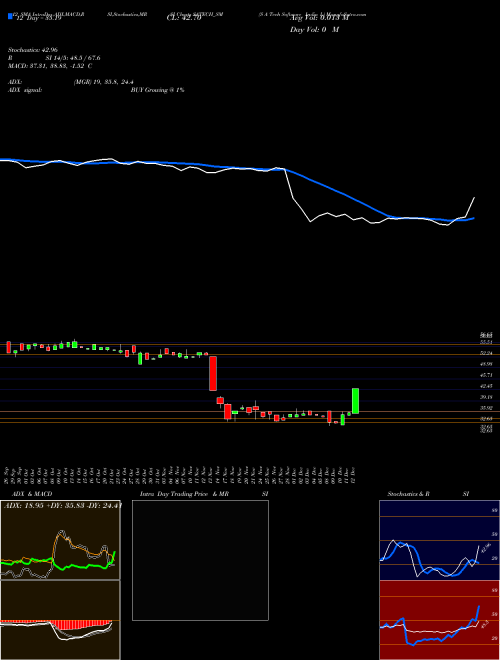Click the 45.71 price axis label
The height and width of the screenshot is (660, 500).
[x=487, y=375]
